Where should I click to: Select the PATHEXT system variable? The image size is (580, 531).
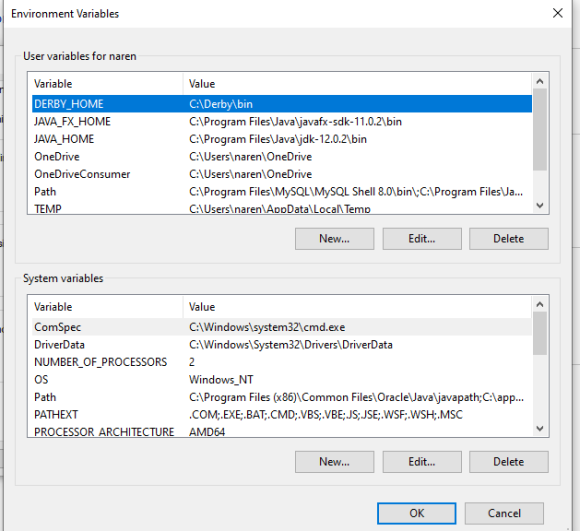pos(282,415)
